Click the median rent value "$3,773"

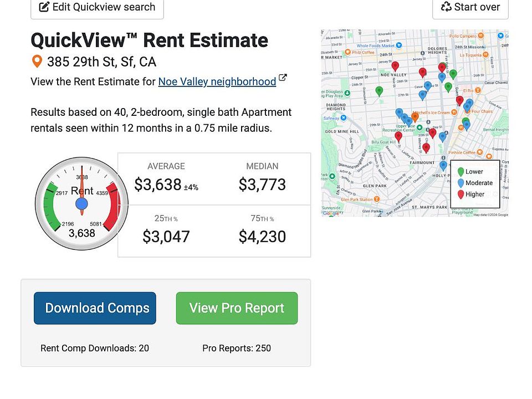(x=262, y=185)
